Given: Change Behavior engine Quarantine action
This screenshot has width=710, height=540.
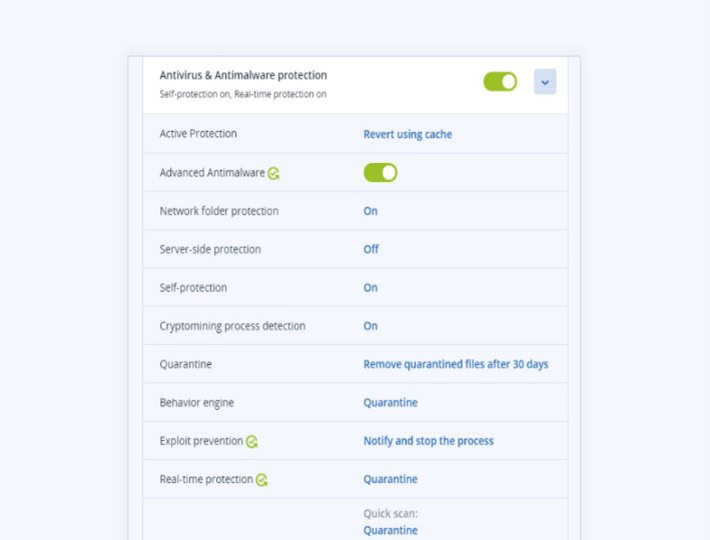Looking at the screenshot, I should [390, 403].
